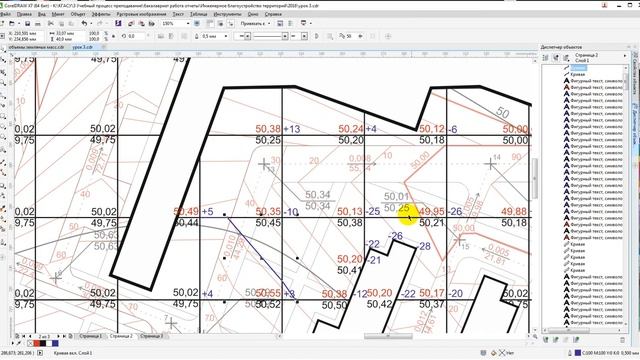Screen dimensions: 640x360
Task: Click the Export icon in toolbar
Action: [141, 24]
